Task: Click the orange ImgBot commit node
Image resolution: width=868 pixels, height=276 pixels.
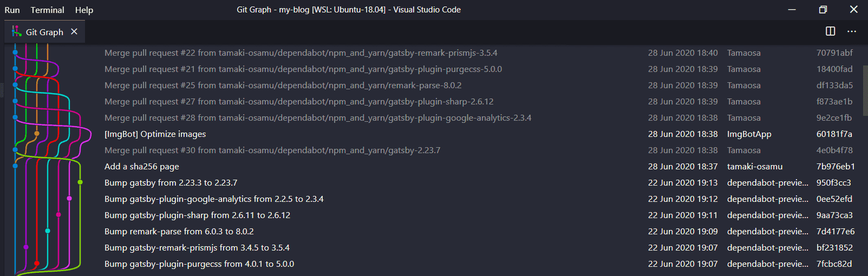Action: point(37,133)
